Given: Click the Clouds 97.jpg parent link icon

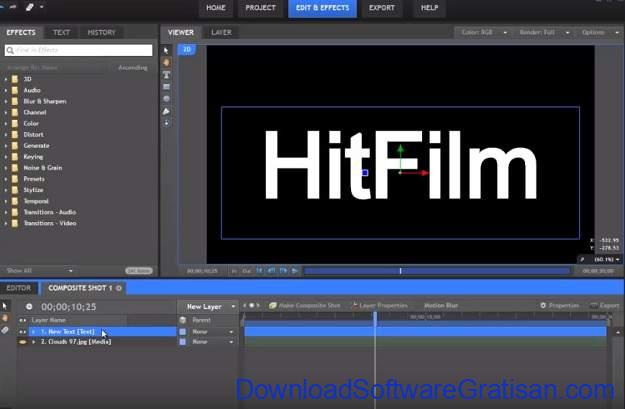Looking at the screenshot, I should coord(183,342).
